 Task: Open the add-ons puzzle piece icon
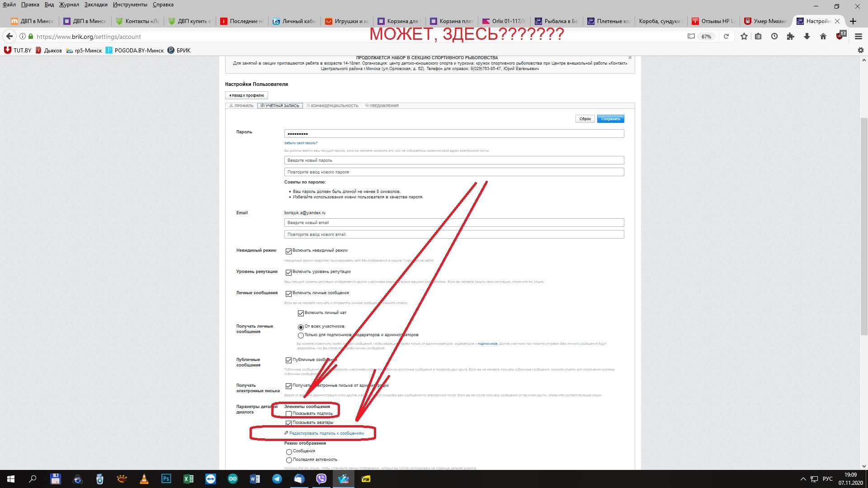click(x=790, y=37)
